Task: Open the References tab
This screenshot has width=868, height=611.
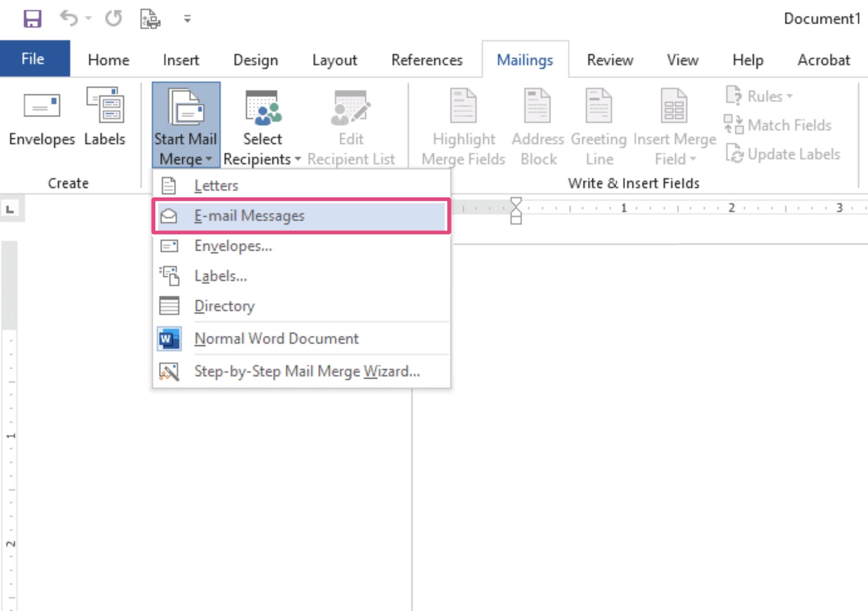Action: click(427, 60)
